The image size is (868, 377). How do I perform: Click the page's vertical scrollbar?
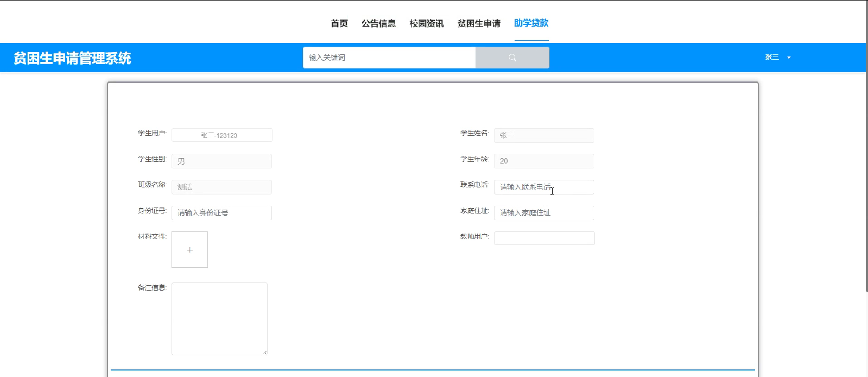(x=866, y=147)
